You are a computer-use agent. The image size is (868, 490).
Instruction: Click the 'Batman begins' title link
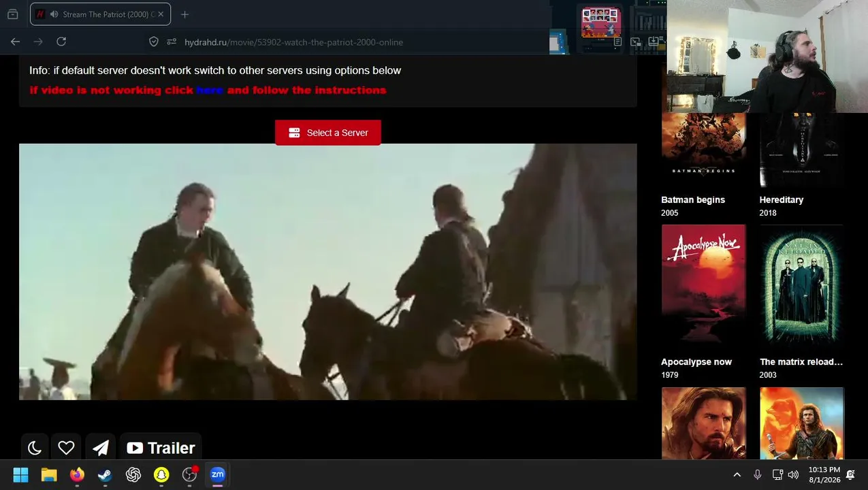click(x=693, y=199)
